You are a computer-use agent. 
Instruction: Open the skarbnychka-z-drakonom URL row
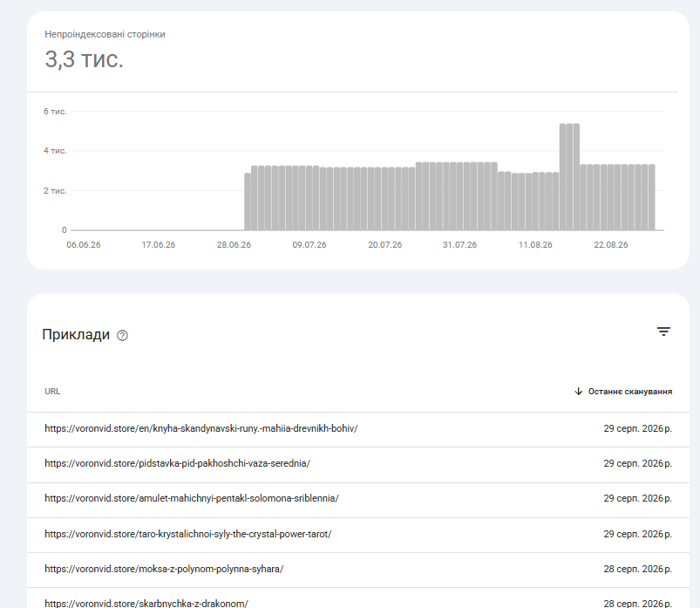pyautogui.click(x=358, y=598)
